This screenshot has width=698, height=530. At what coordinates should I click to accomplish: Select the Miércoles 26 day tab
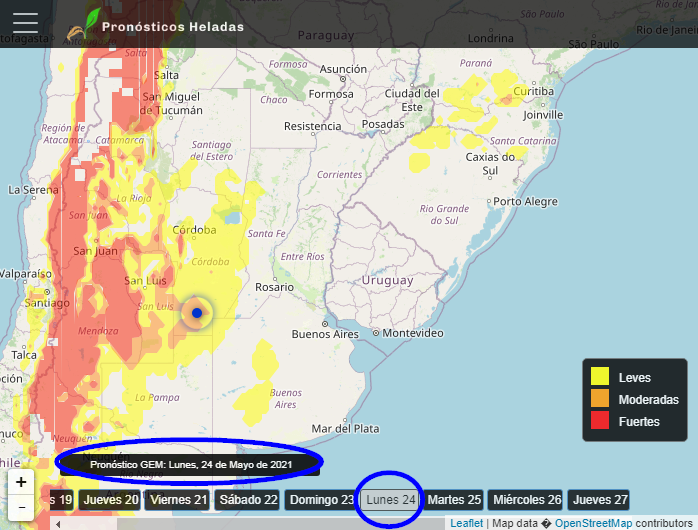pyautogui.click(x=527, y=500)
